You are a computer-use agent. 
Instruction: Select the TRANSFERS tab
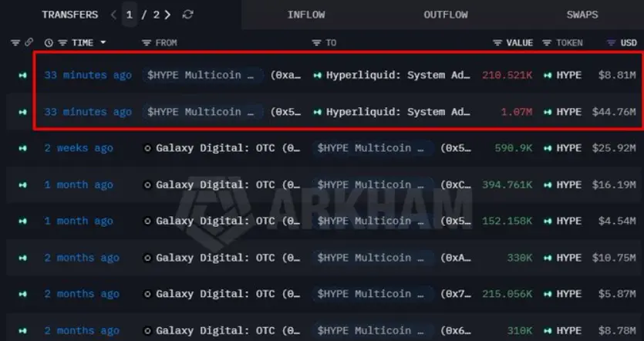pyautogui.click(x=70, y=15)
